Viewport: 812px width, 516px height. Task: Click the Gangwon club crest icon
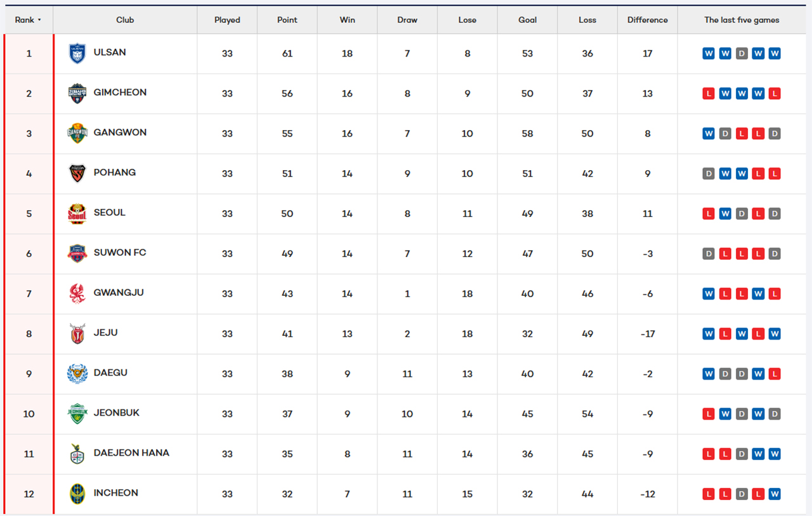click(x=77, y=133)
